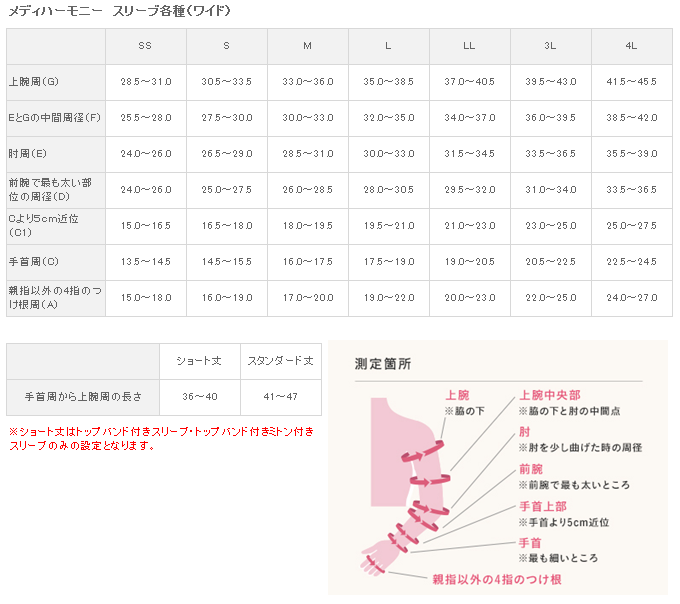Click the cell "15.0～18.0"
Image resolution: width=680 pixels, height=604 pixels.
pos(146,297)
